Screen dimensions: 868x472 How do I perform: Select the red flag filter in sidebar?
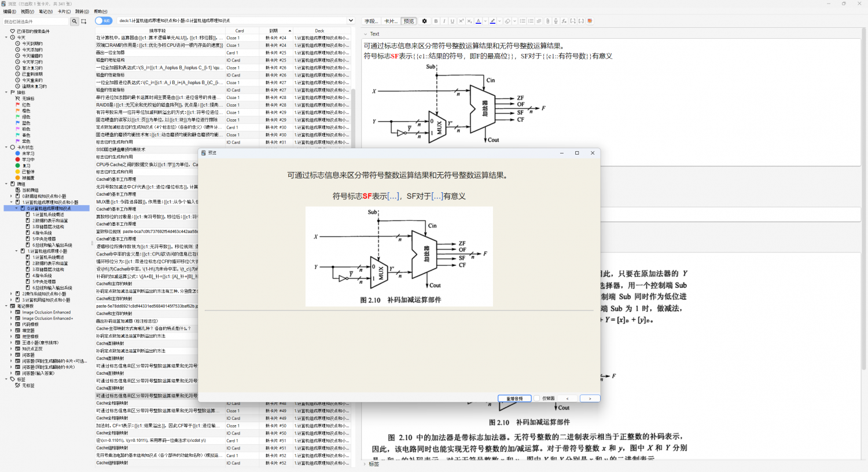click(x=18, y=105)
